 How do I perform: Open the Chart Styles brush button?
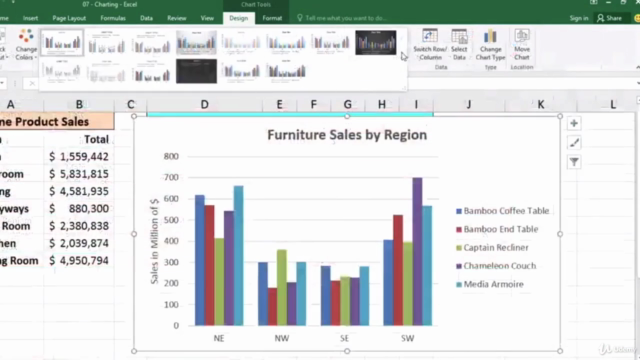[574, 143]
